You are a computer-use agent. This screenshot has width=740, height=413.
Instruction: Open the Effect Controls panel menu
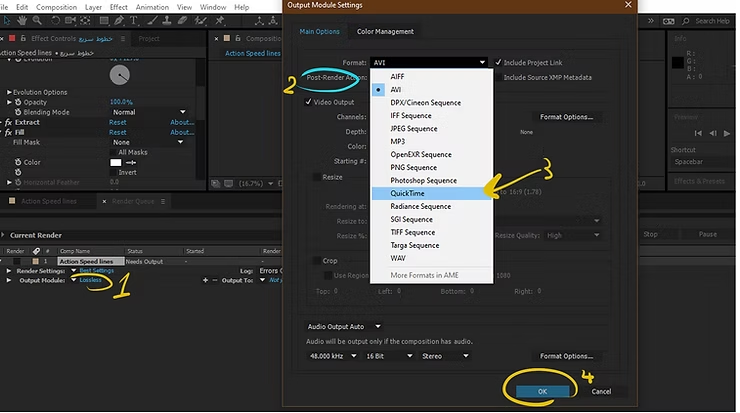123,39
